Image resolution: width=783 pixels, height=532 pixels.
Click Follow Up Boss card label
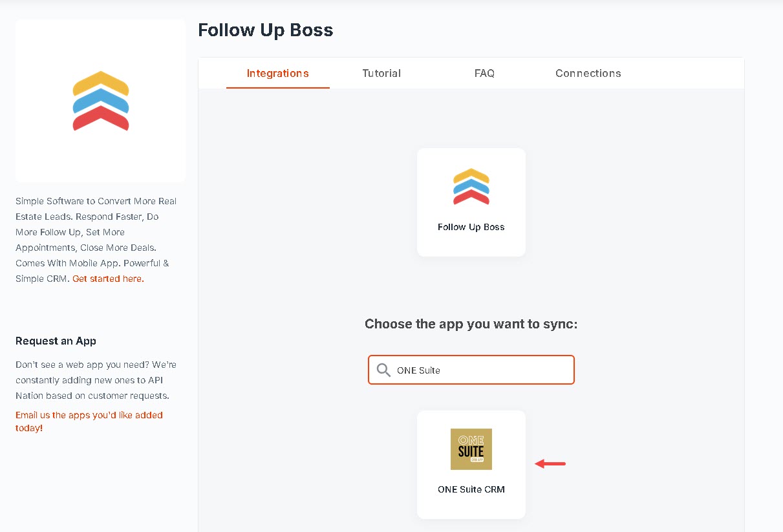(x=471, y=227)
